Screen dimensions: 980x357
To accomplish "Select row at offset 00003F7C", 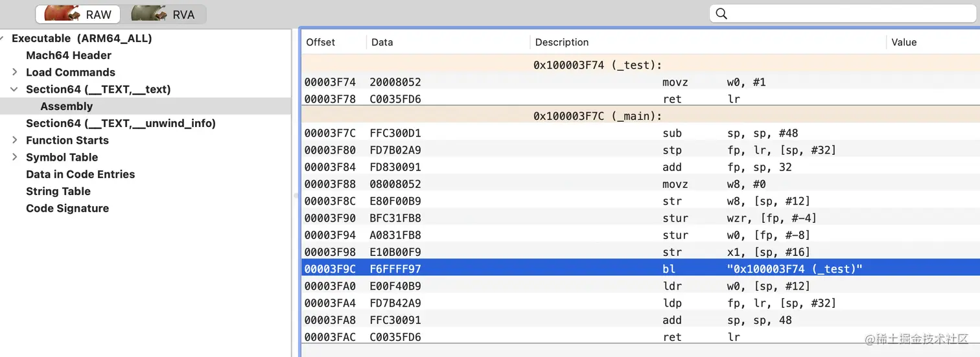I will [640, 133].
